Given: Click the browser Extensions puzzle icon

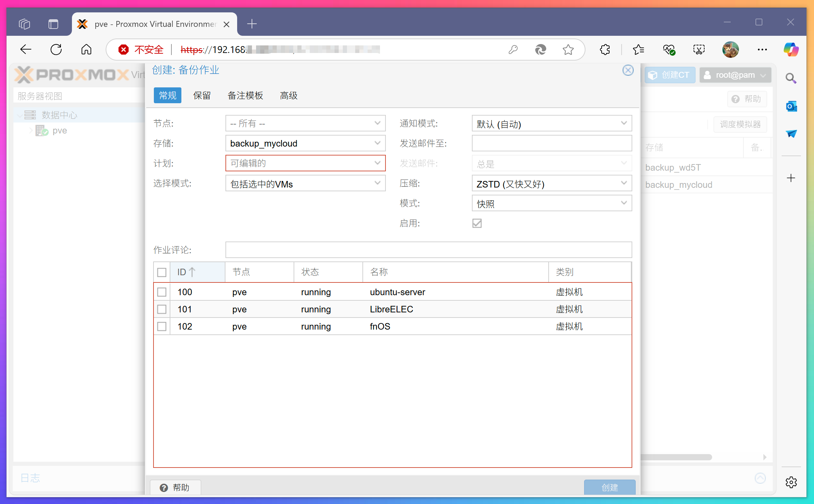Looking at the screenshot, I should 605,50.
